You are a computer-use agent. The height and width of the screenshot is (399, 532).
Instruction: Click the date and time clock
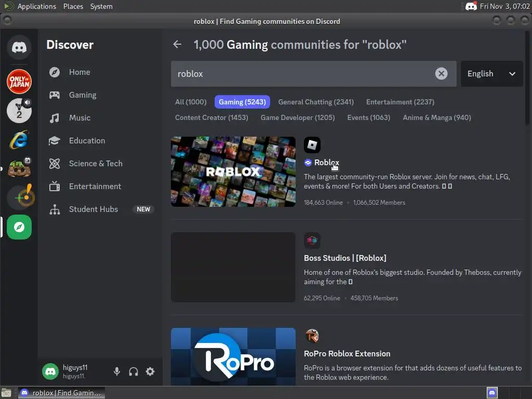504,6
